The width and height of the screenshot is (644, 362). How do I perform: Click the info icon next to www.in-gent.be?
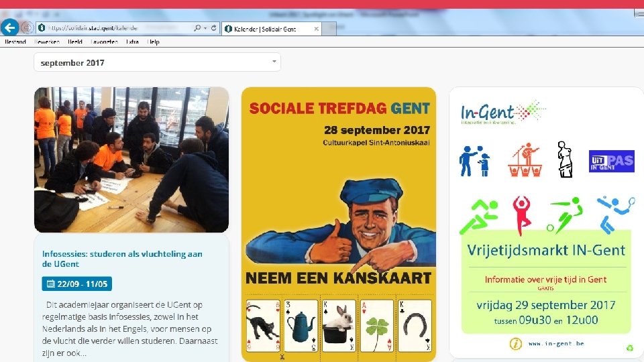pos(515,343)
